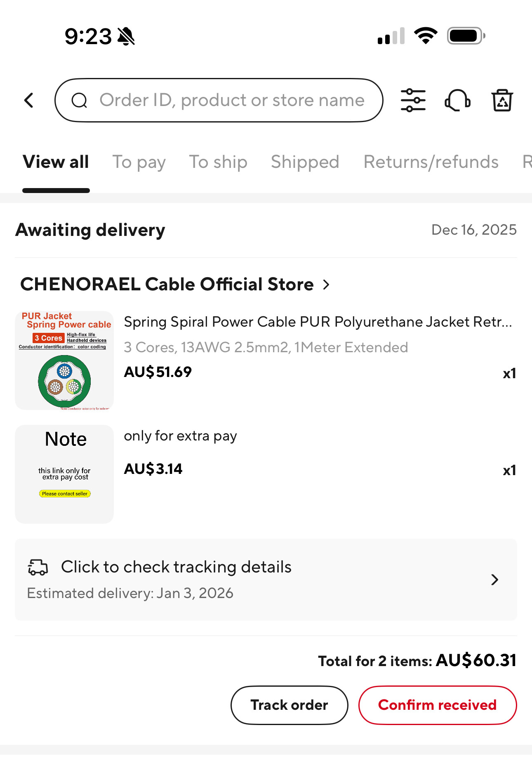532x763 pixels.
Task: Tap the battery status icon
Action: coord(466,36)
